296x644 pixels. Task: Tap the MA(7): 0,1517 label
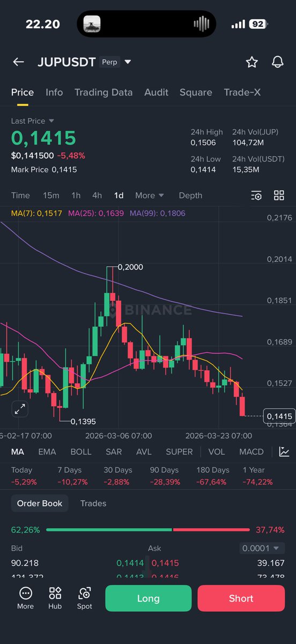(x=36, y=213)
